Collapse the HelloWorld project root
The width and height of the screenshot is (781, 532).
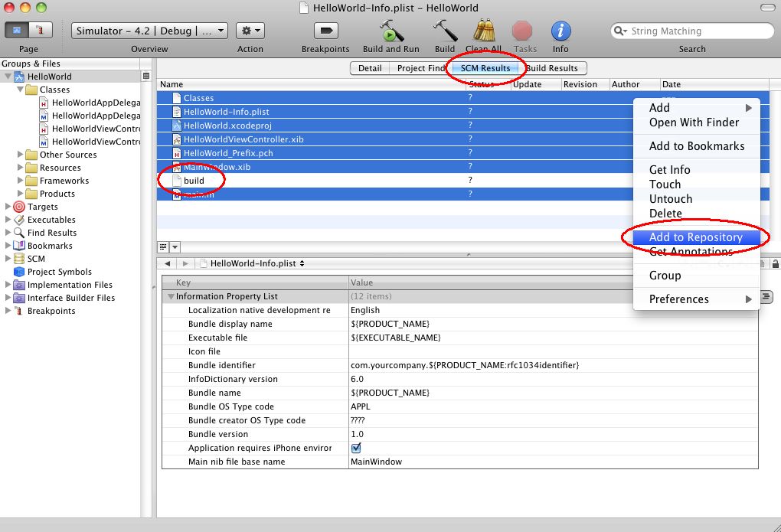8,77
